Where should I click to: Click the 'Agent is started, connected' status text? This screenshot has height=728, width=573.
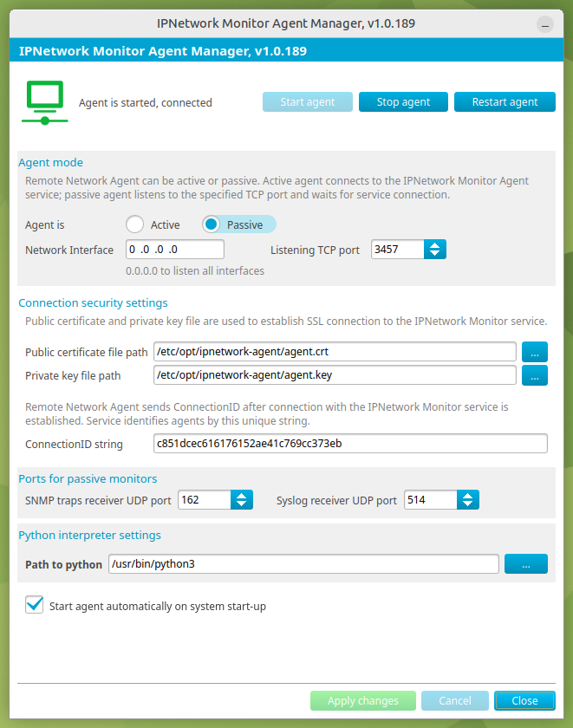pyautogui.click(x=146, y=102)
